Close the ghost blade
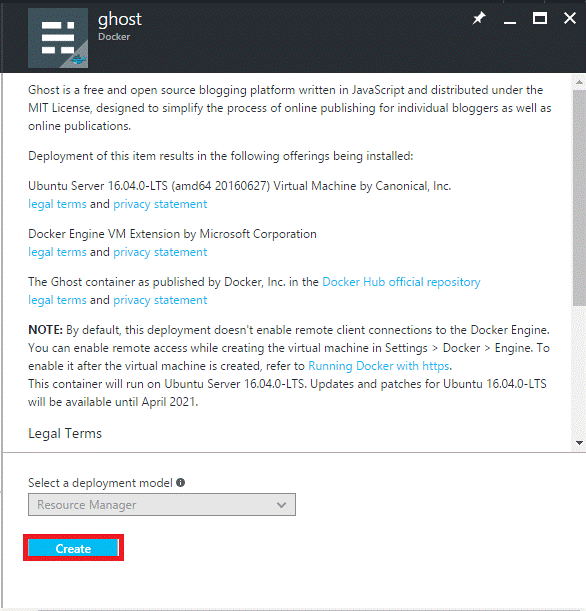Image resolution: width=586 pixels, height=611 pixels. point(570,18)
